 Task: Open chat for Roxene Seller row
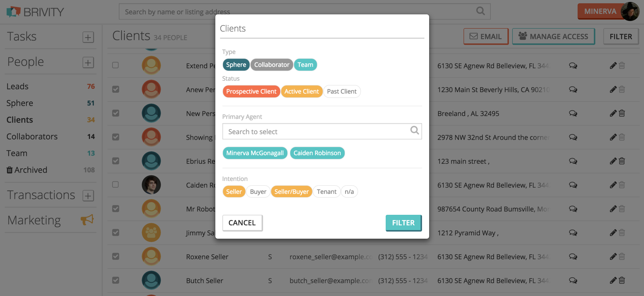[573, 257]
